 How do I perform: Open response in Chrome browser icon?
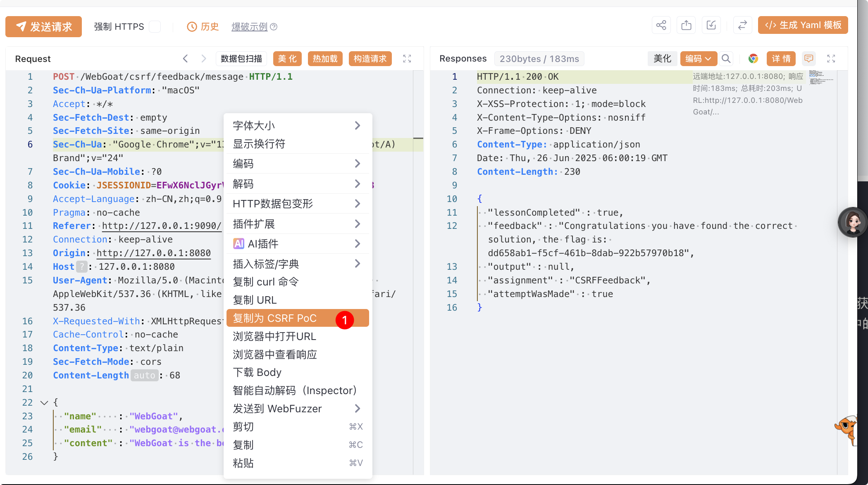point(753,59)
